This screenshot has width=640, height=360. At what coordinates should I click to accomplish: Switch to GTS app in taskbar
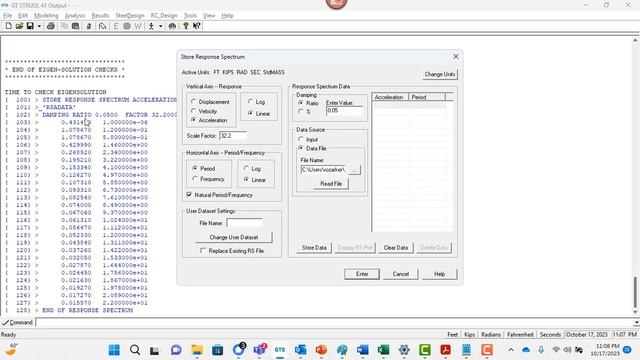280,350
